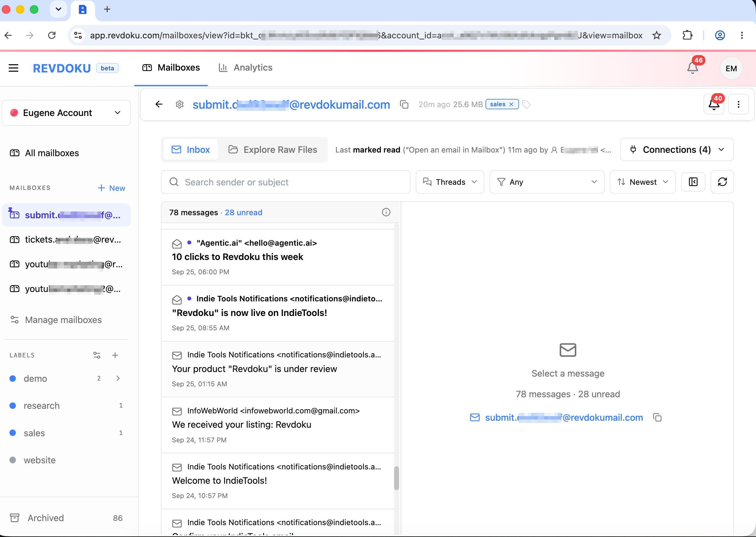Click the search sender or subject field
Image resolution: width=756 pixels, height=537 pixels.
(285, 182)
